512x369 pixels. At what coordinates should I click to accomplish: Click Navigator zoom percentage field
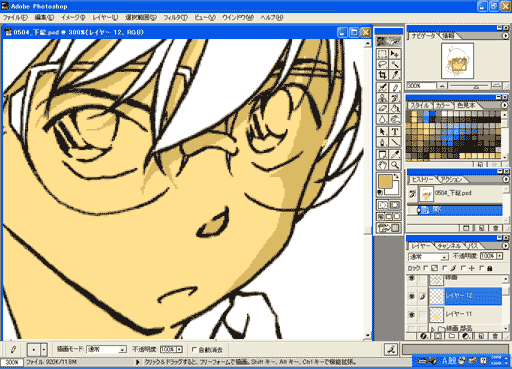coord(421,86)
